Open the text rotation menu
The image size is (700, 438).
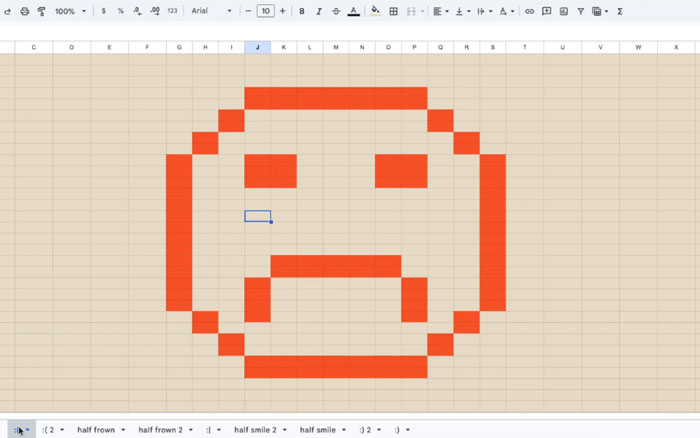(506, 12)
